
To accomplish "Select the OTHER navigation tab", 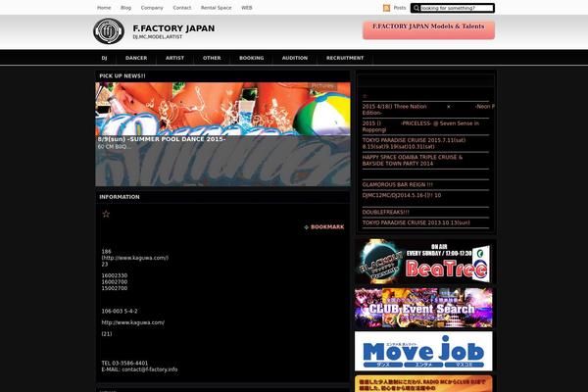I will [x=212, y=58].
